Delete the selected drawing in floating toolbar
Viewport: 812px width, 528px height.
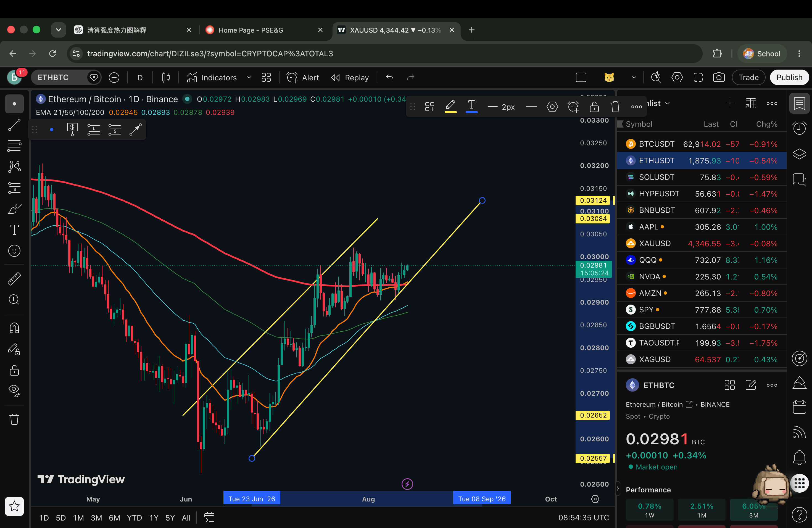click(615, 106)
